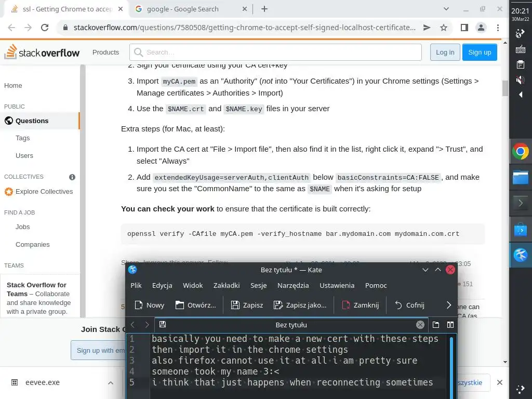Click the save icon on Kate tab bar
This screenshot has width=532, height=399.
coord(163,324)
